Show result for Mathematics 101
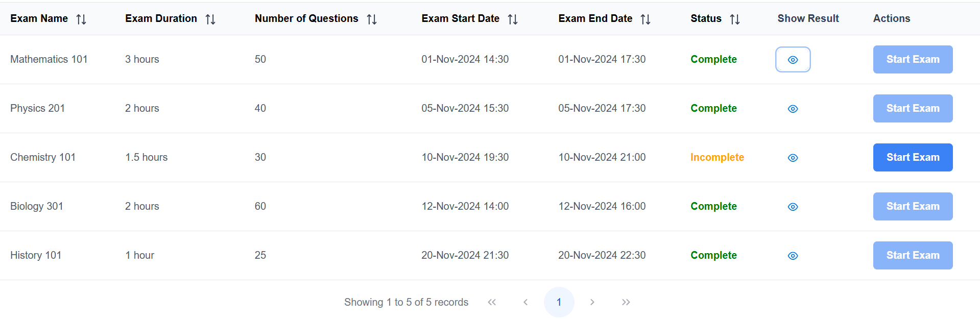 coord(793,60)
